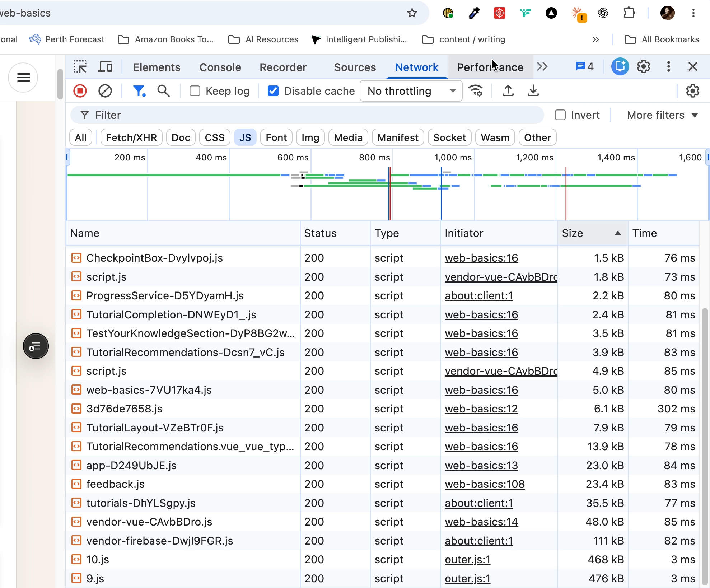The width and height of the screenshot is (710, 588).
Task: Open DevTools three-dot customize menu
Action: [x=668, y=67]
